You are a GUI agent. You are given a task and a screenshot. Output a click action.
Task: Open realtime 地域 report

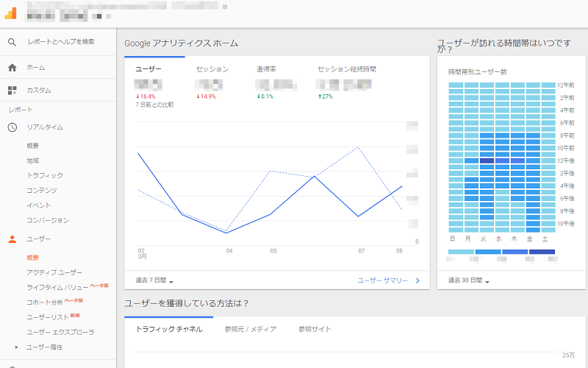32,160
